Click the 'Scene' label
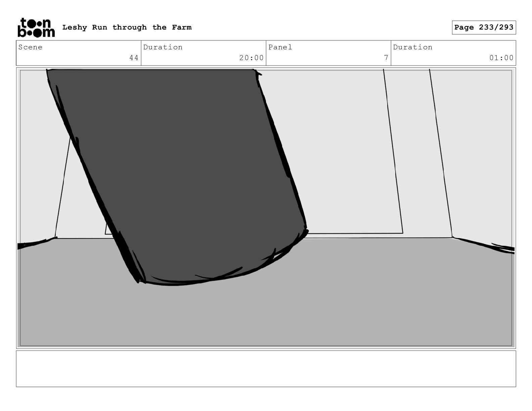 31,47
